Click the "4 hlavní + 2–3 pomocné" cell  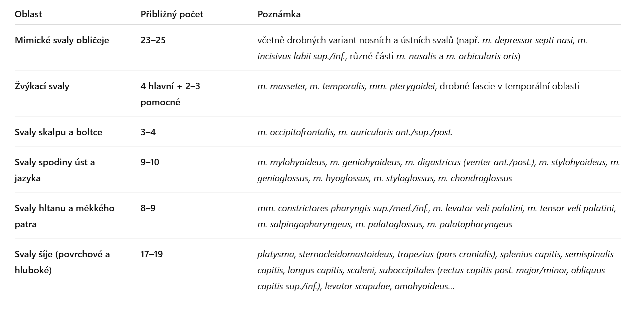pos(170,94)
